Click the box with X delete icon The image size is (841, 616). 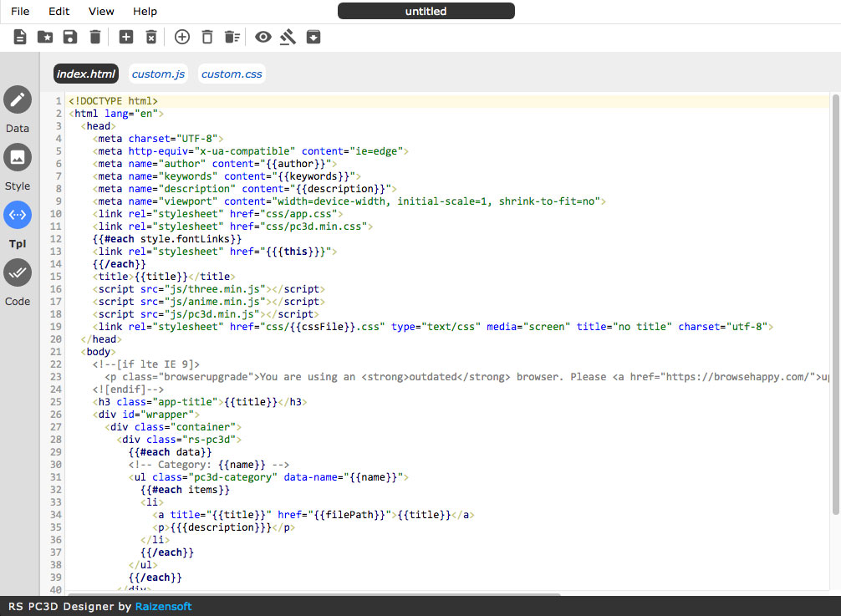tap(151, 37)
